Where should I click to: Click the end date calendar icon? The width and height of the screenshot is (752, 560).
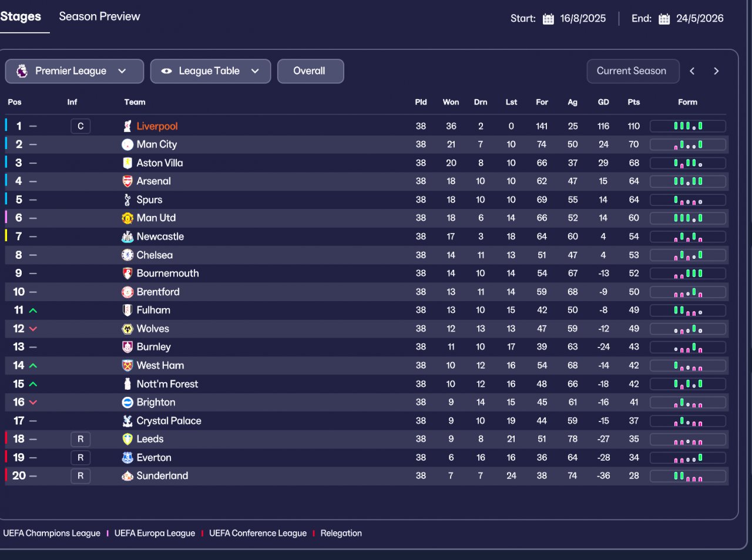pos(664,19)
